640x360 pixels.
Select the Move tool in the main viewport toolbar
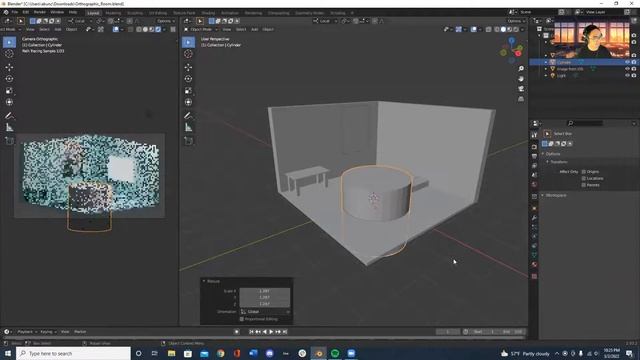pos(188,67)
